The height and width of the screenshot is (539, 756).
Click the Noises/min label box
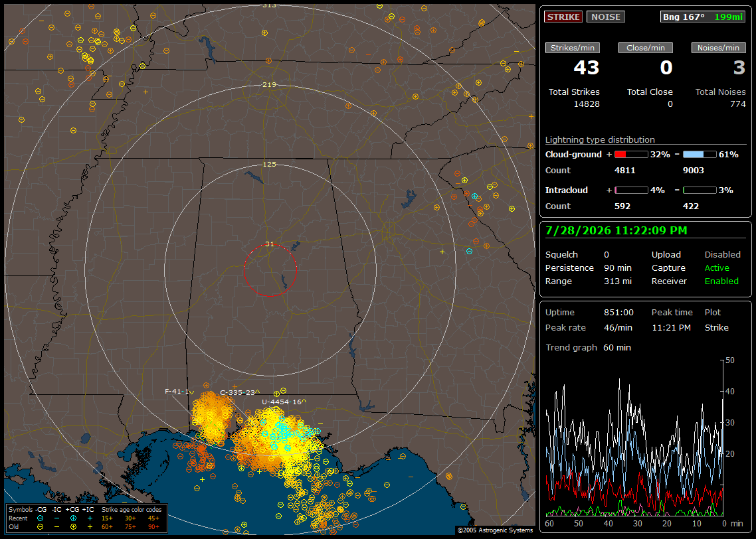click(x=718, y=48)
